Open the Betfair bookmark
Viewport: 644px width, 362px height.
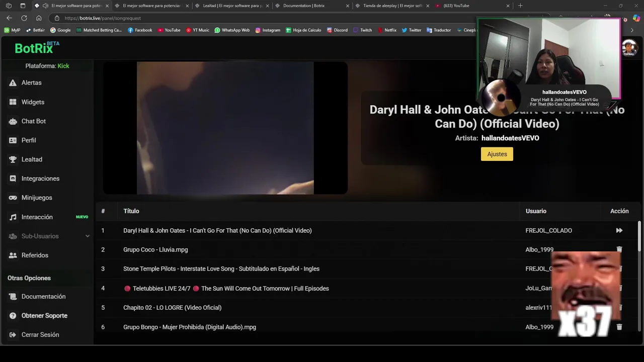pos(35,30)
